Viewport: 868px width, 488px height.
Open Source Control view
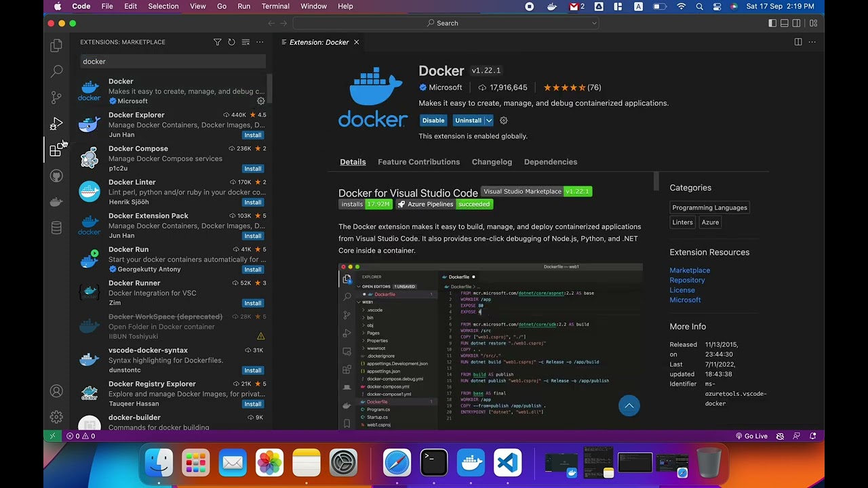[56, 98]
